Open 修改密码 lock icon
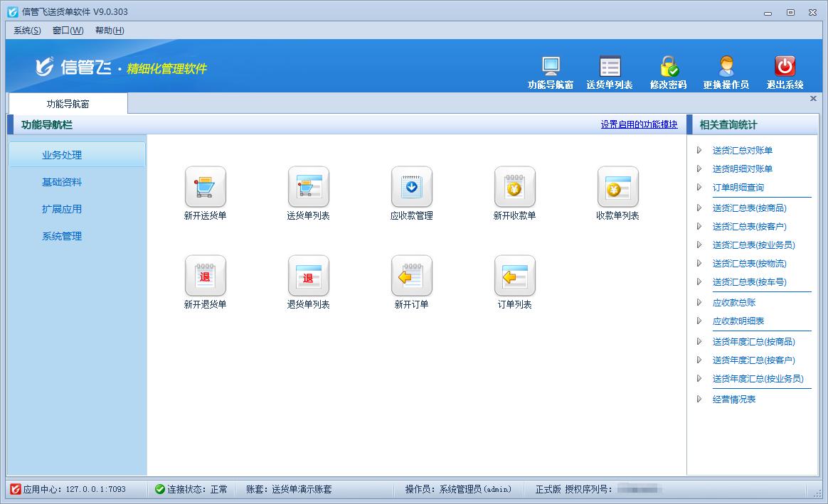The height and width of the screenshot is (504, 828). pyautogui.click(x=669, y=67)
